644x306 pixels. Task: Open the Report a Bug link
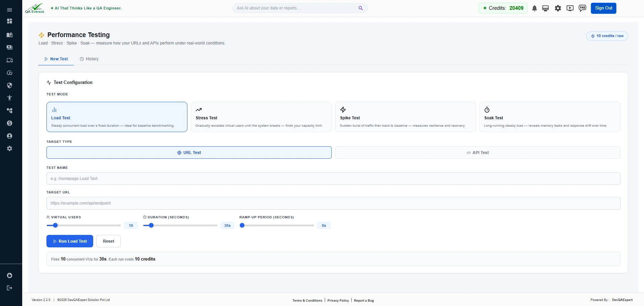point(364,301)
